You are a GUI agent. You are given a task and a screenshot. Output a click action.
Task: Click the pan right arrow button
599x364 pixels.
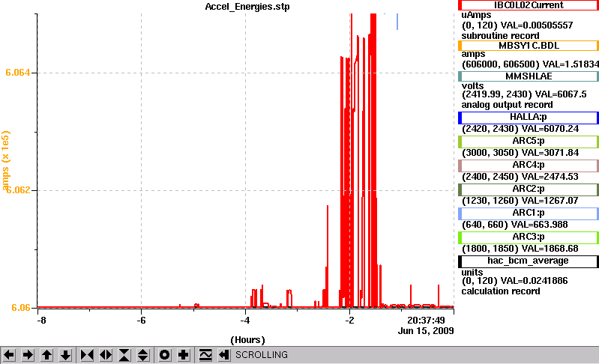[x=28, y=355]
